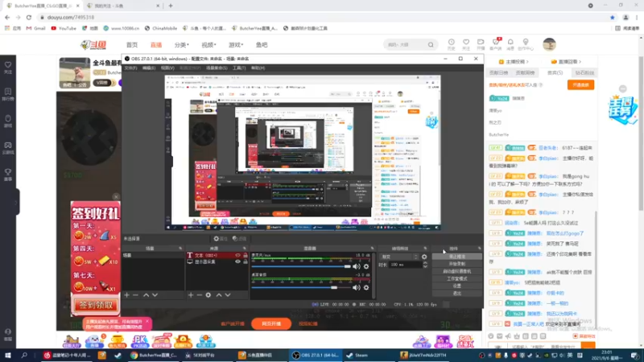
Task: Expand the Douyu 游戏 dropdown
Action: [236, 45]
